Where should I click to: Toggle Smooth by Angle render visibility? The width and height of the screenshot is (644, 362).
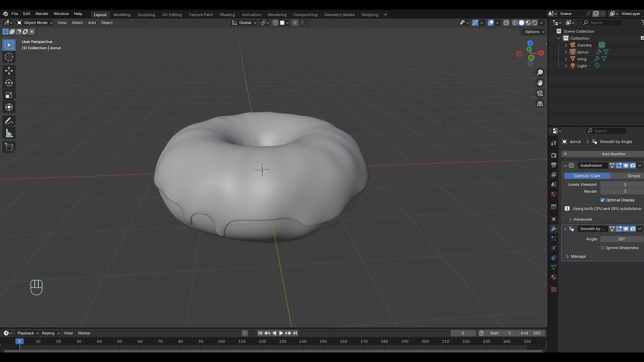tap(633, 229)
